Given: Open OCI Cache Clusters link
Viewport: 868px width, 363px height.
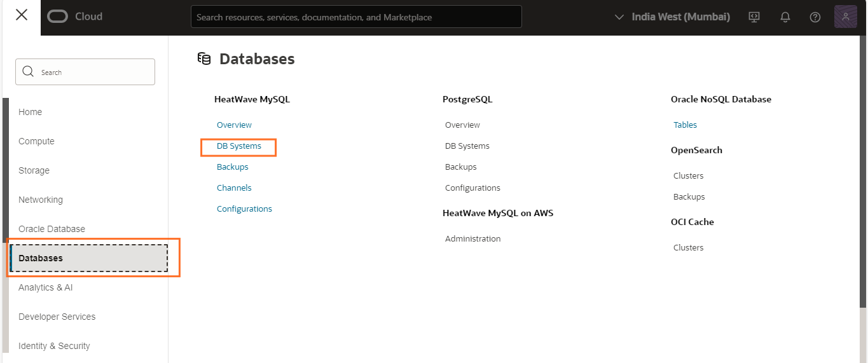Looking at the screenshot, I should [688, 248].
